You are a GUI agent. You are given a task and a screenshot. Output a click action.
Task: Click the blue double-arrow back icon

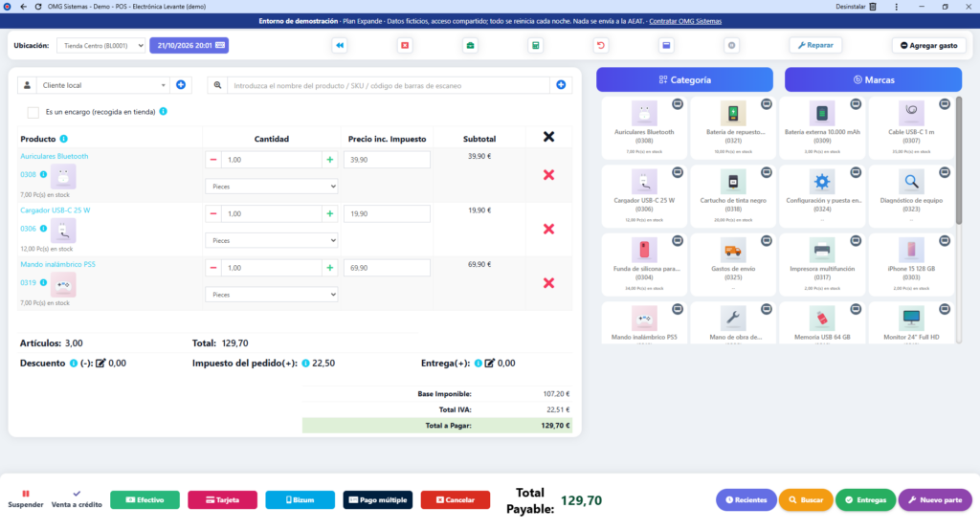340,45
